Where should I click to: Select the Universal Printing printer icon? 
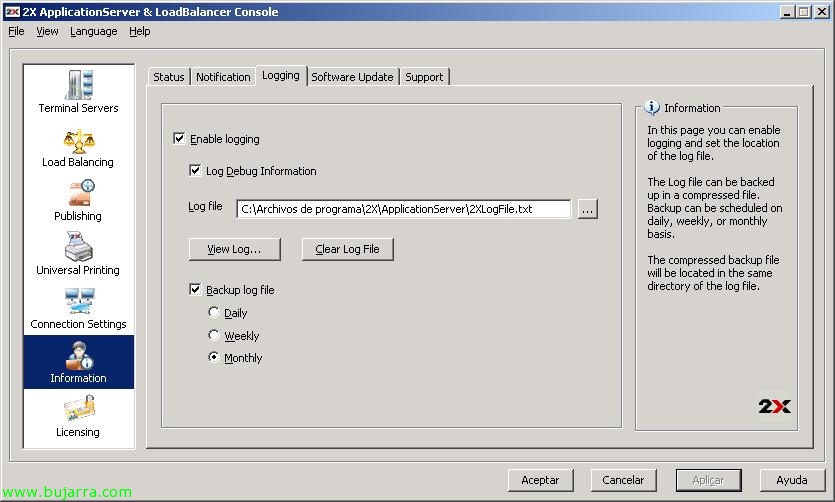click(x=78, y=246)
